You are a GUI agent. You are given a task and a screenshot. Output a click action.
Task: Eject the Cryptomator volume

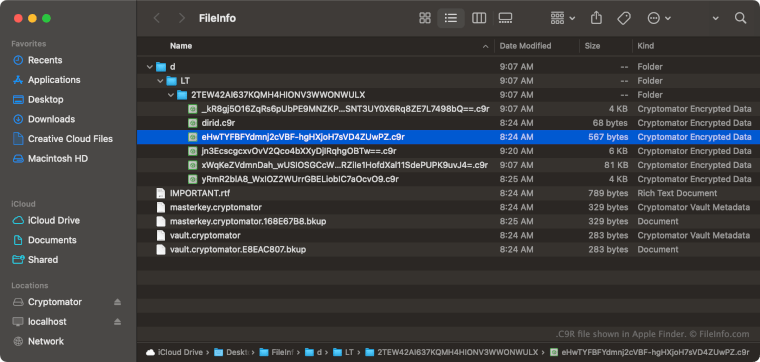click(117, 302)
